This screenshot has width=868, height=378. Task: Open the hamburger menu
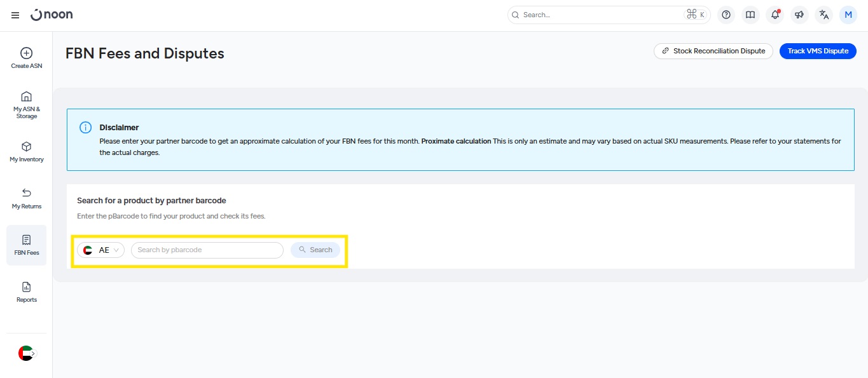click(x=15, y=15)
